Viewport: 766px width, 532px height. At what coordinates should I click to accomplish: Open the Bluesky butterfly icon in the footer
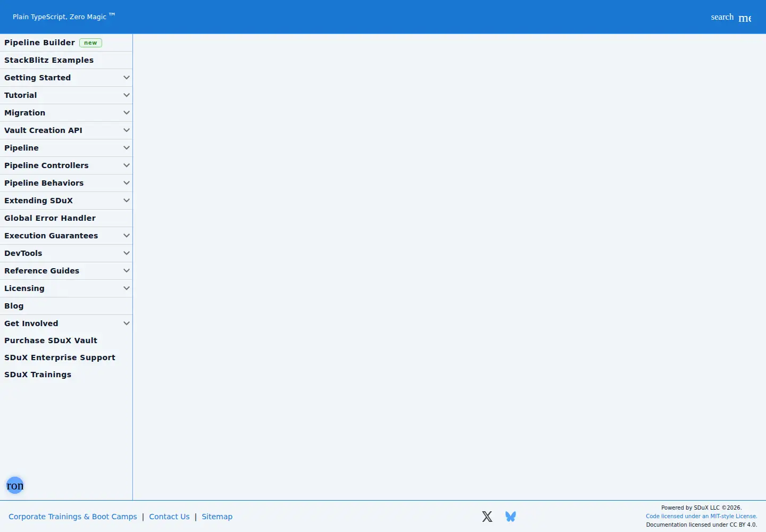[511, 517]
